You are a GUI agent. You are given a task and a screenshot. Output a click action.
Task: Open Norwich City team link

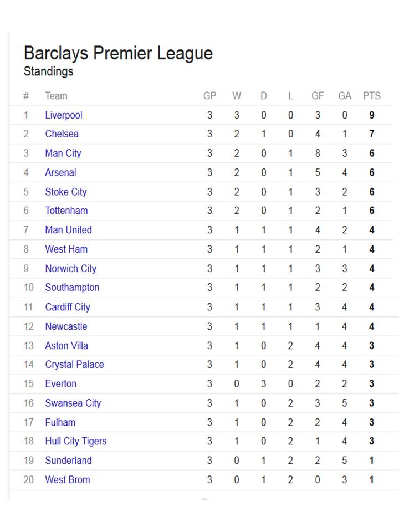(x=71, y=269)
